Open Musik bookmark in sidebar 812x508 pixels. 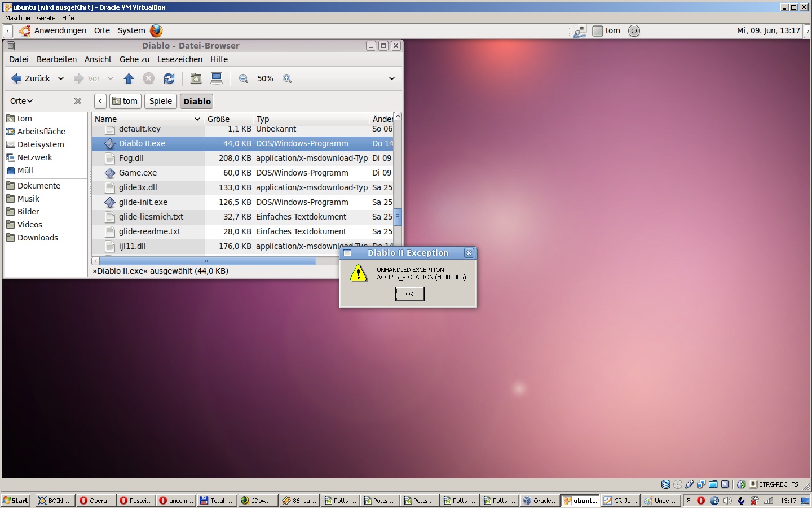28,199
